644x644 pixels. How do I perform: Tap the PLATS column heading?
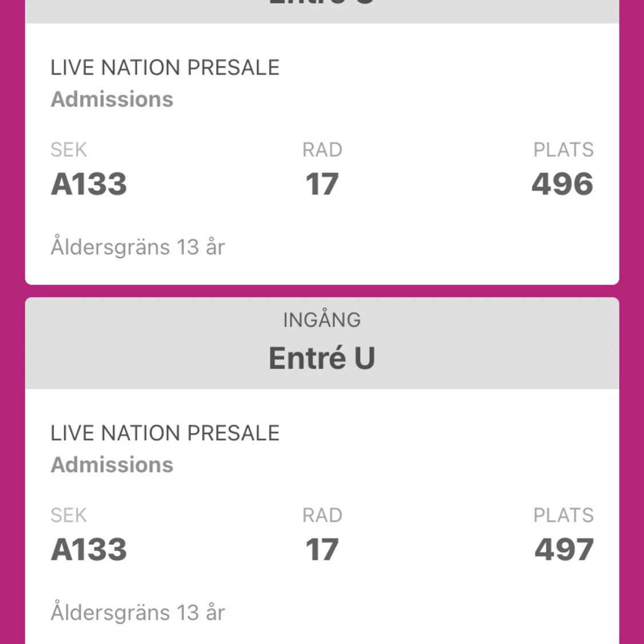(x=564, y=149)
